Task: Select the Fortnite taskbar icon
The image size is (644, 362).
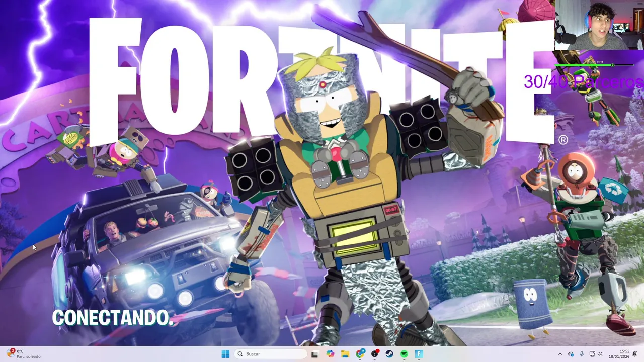Action: click(x=419, y=354)
